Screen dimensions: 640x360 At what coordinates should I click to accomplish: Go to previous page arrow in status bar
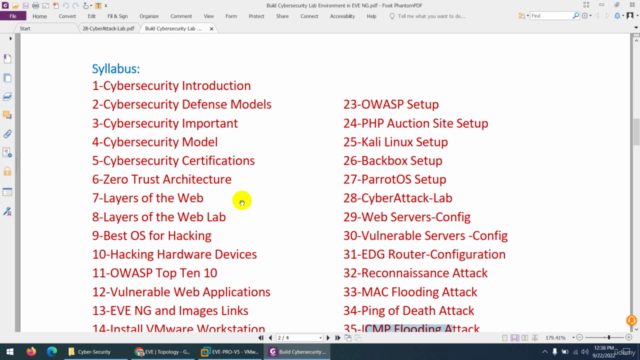pos(270,338)
